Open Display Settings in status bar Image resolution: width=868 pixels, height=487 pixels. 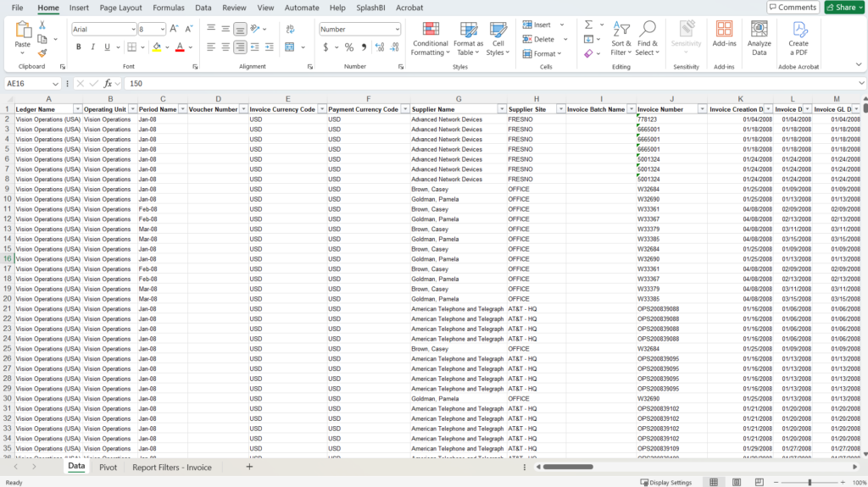(666, 483)
